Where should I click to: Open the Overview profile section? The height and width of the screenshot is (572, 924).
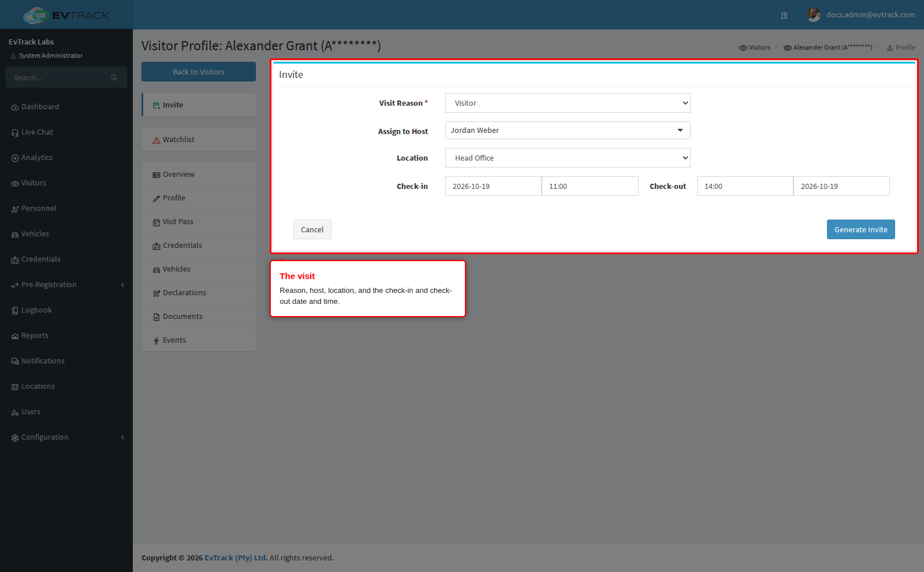(199, 174)
